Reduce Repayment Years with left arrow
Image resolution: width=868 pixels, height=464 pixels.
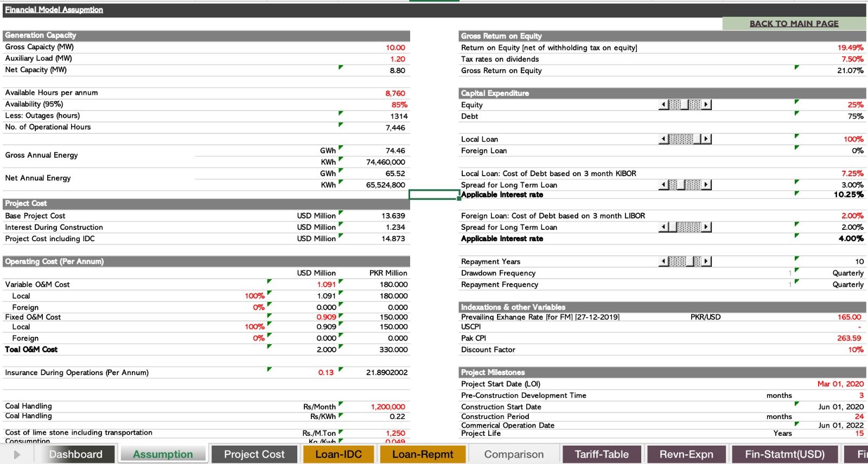click(663, 261)
